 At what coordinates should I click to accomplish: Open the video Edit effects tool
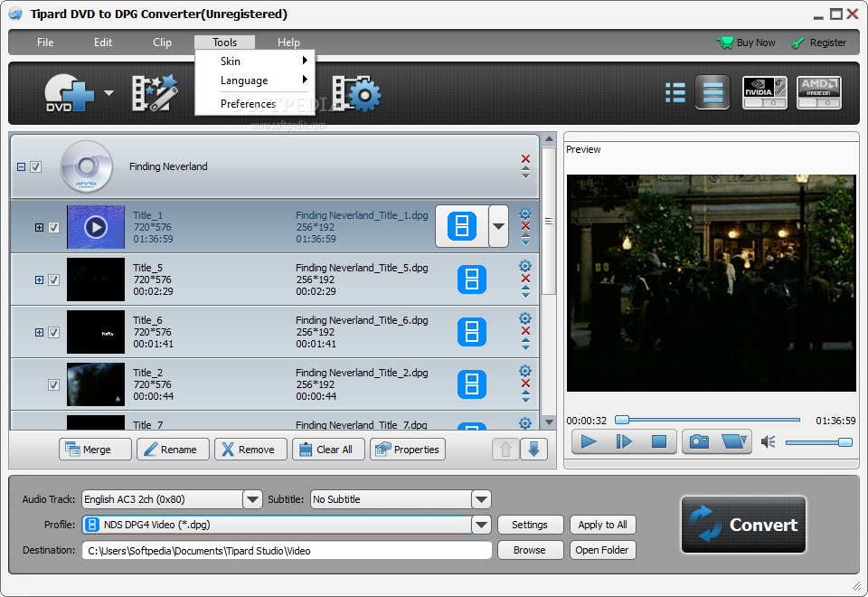click(155, 93)
